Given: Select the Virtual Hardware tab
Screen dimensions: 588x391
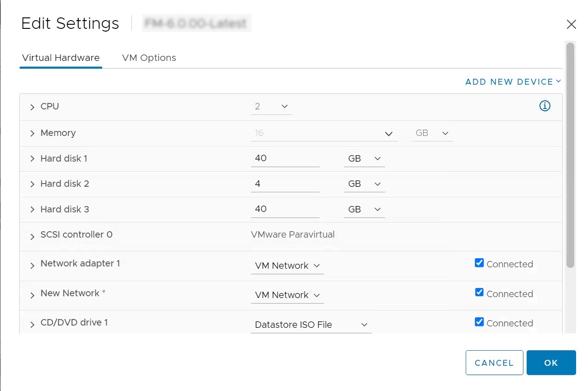Looking at the screenshot, I should click(60, 58).
